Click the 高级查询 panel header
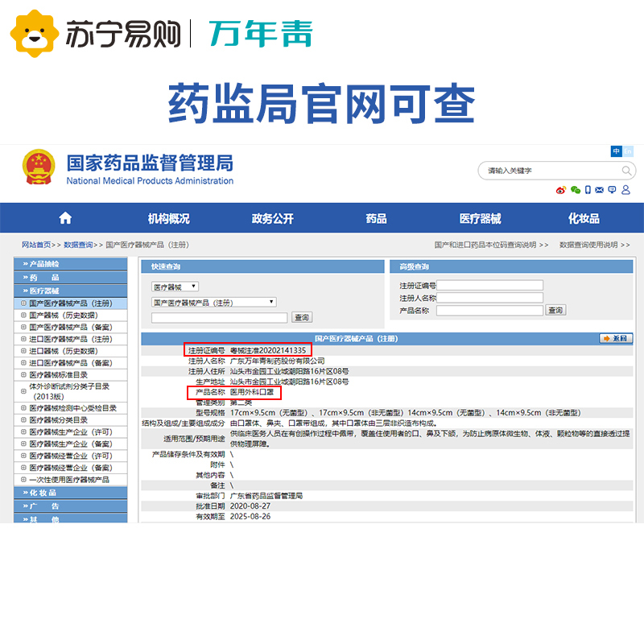Viewport: 644px width, 644px height. (511, 266)
